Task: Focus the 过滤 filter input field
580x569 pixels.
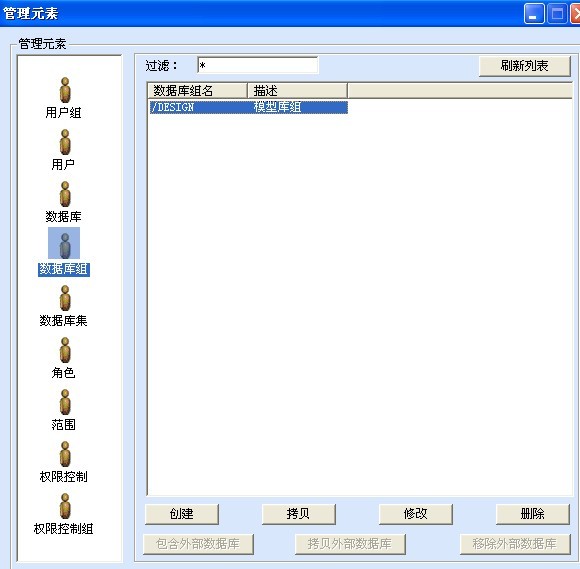Action: pyautogui.click(x=257, y=65)
